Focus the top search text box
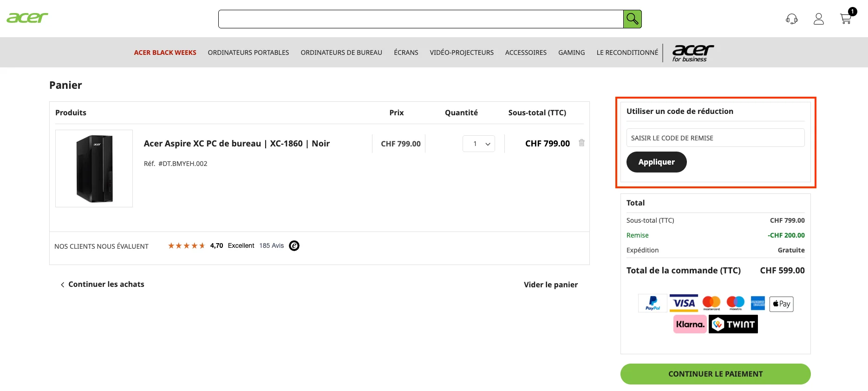Image resolution: width=868 pixels, height=391 pixels. pyautogui.click(x=421, y=19)
